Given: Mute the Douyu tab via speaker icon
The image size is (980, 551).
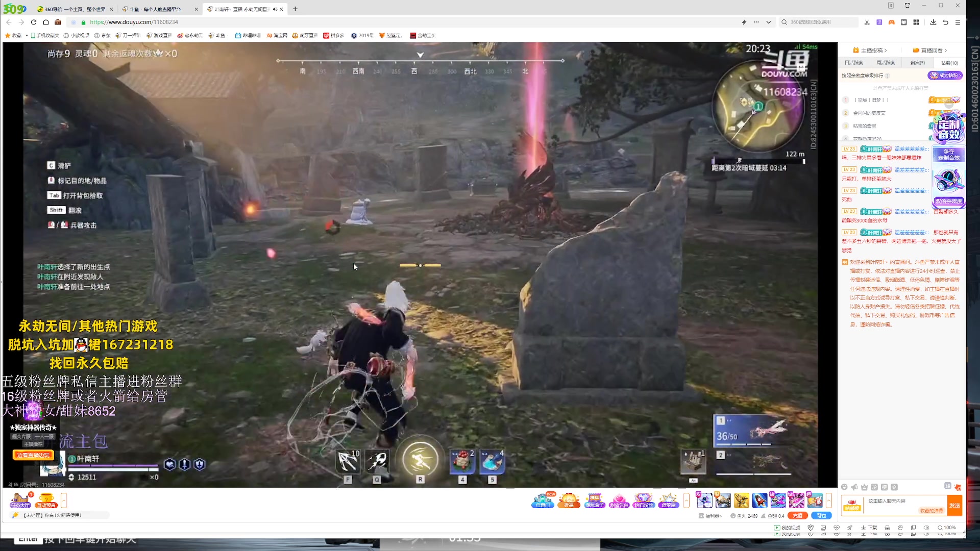Looking at the screenshot, I should pyautogui.click(x=275, y=9).
